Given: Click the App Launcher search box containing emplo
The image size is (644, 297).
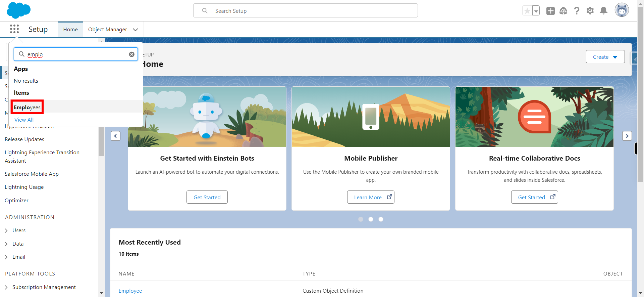Looking at the screenshot, I should point(76,54).
